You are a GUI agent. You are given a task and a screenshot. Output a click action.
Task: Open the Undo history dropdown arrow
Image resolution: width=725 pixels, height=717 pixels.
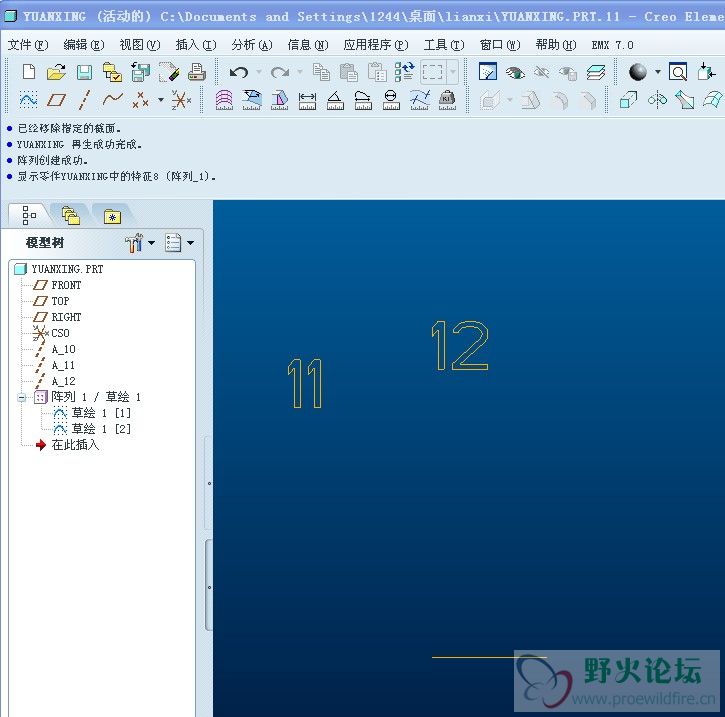point(259,72)
